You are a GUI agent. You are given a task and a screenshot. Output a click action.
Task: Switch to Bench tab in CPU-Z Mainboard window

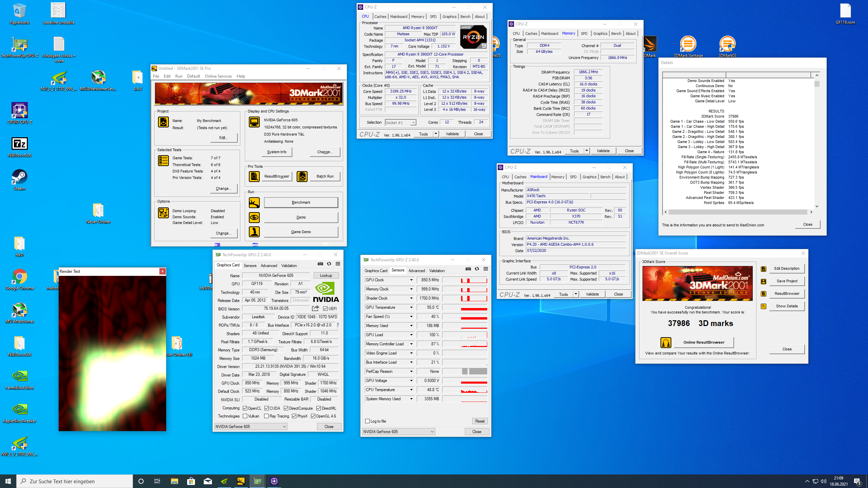coord(605,177)
